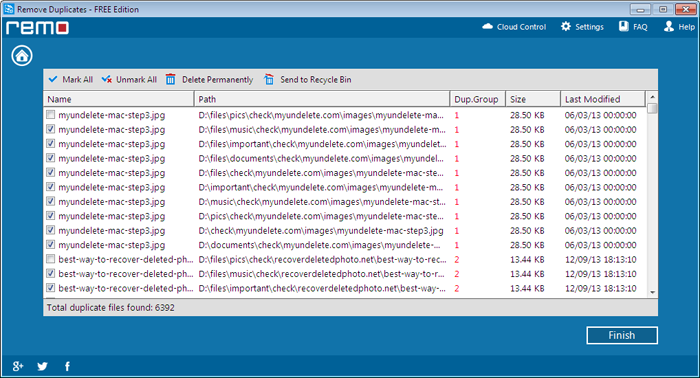Uncheck the D:\files\music myundelete-mac-step3.jpg checkbox
Screen dimensions: 700x378
[x=50, y=129]
